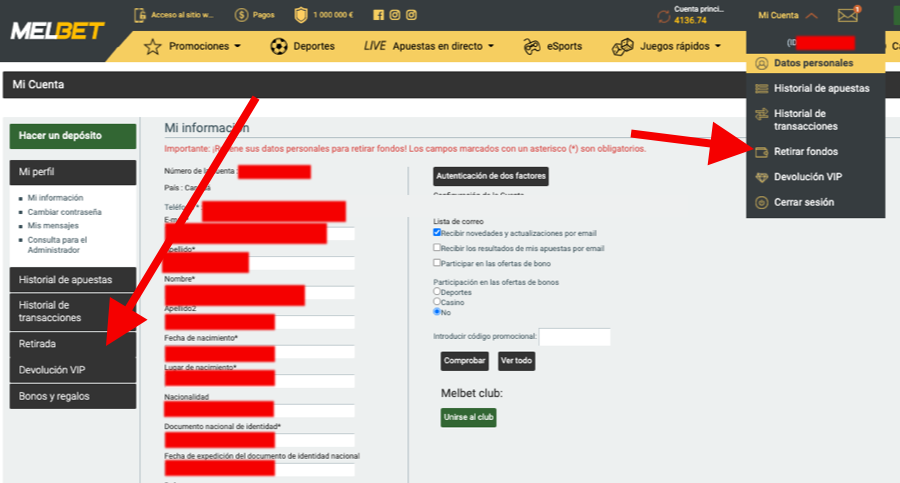This screenshot has height=483, width=900.
Task: Click the Deportes soccer ball icon
Action: (x=278, y=46)
